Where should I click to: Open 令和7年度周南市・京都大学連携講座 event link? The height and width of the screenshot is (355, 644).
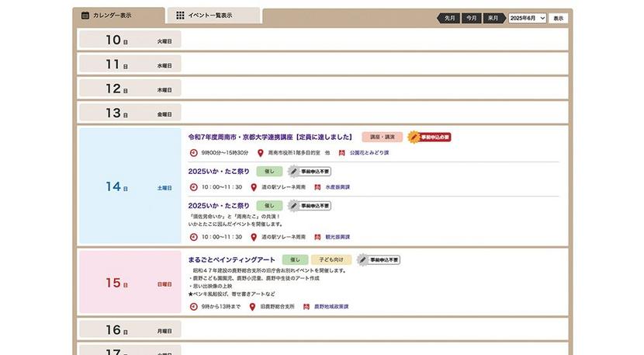point(270,137)
